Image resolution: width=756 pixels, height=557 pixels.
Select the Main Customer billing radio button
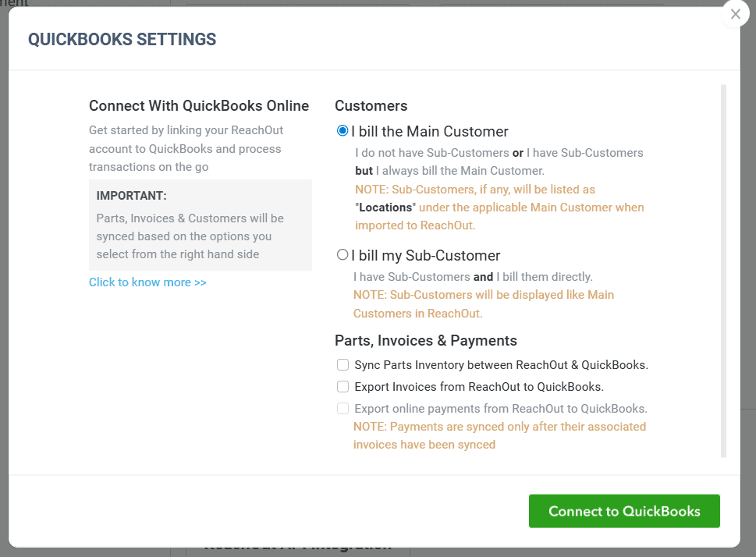click(343, 131)
